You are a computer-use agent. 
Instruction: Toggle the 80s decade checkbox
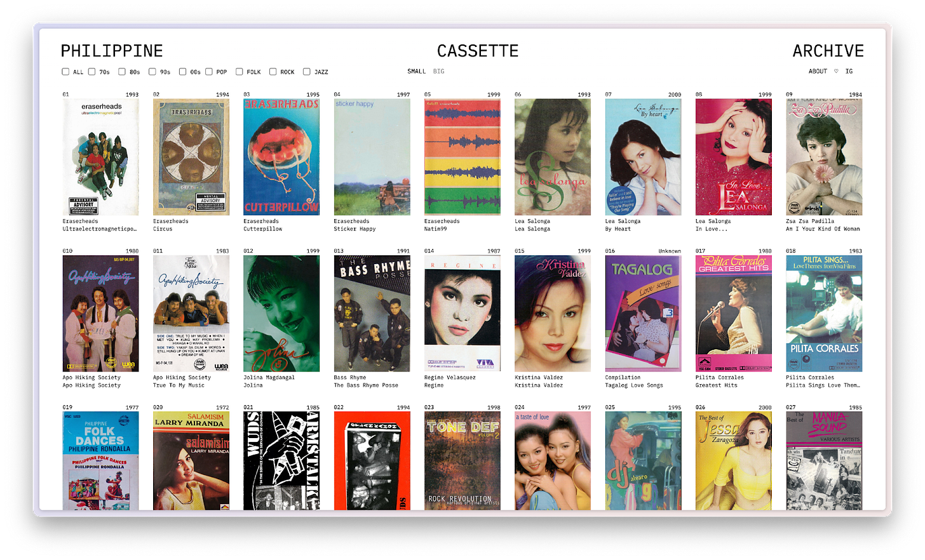tap(122, 72)
